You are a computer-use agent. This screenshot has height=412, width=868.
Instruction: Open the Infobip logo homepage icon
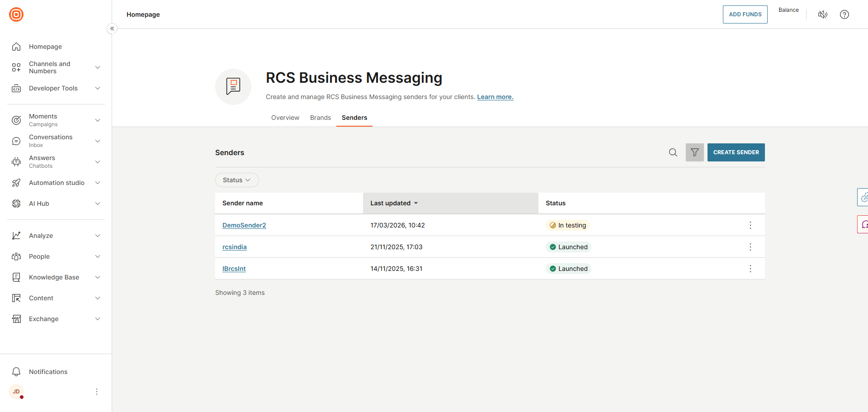[x=16, y=14]
